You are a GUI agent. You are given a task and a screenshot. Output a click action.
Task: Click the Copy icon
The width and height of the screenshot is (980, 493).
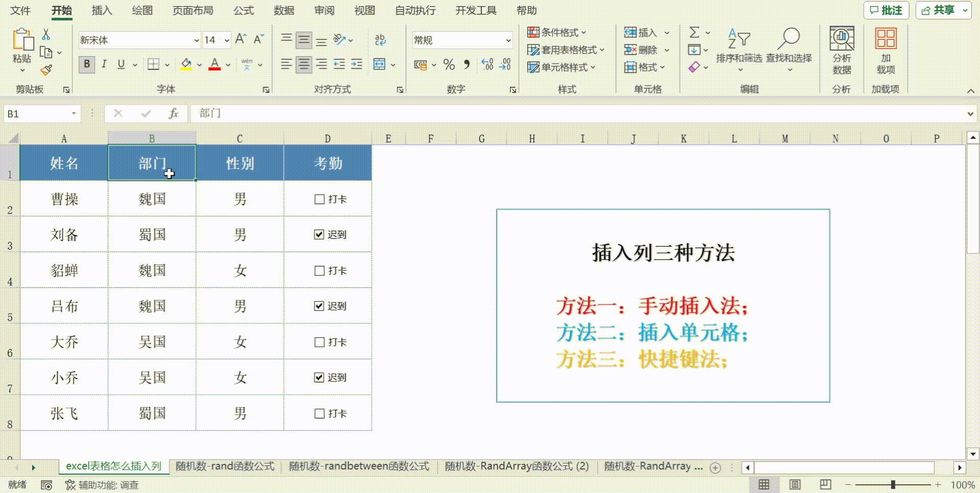click(46, 52)
